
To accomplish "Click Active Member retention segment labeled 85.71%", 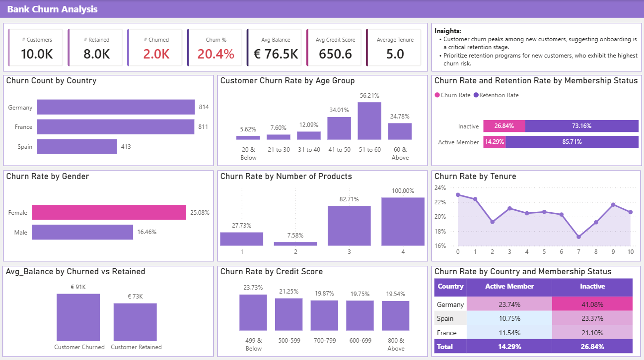I will click(x=572, y=142).
